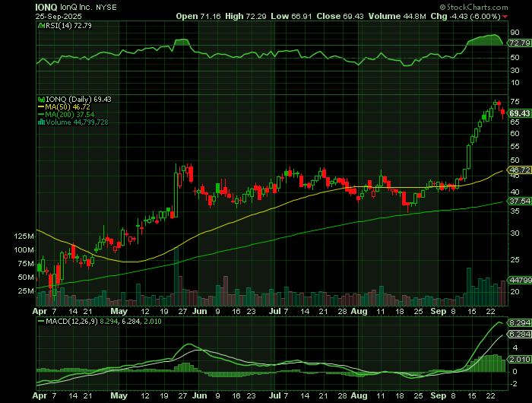Image resolution: width=532 pixels, height=403 pixels.
Task: Click the red down-arrow change indicator
Action: (x=505, y=17)
